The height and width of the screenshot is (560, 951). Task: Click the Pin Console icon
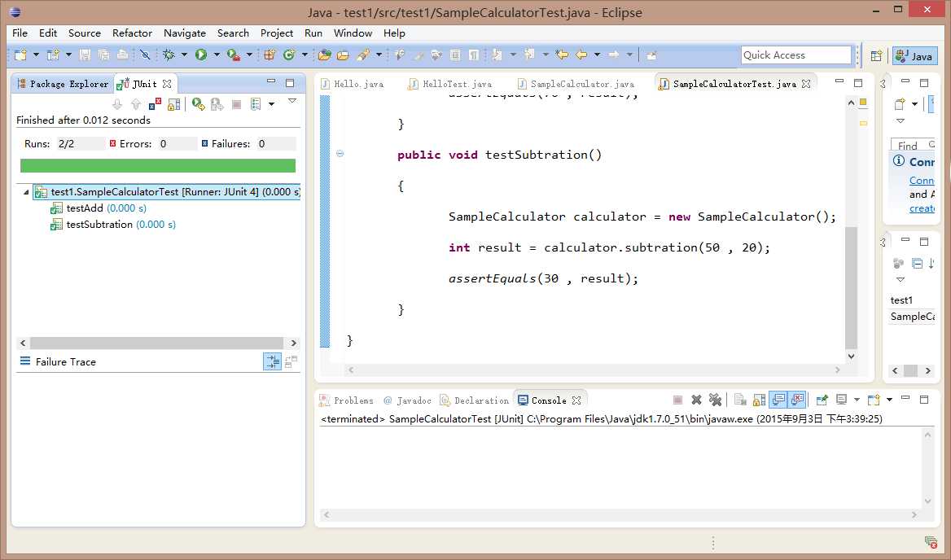pos(822,400)
